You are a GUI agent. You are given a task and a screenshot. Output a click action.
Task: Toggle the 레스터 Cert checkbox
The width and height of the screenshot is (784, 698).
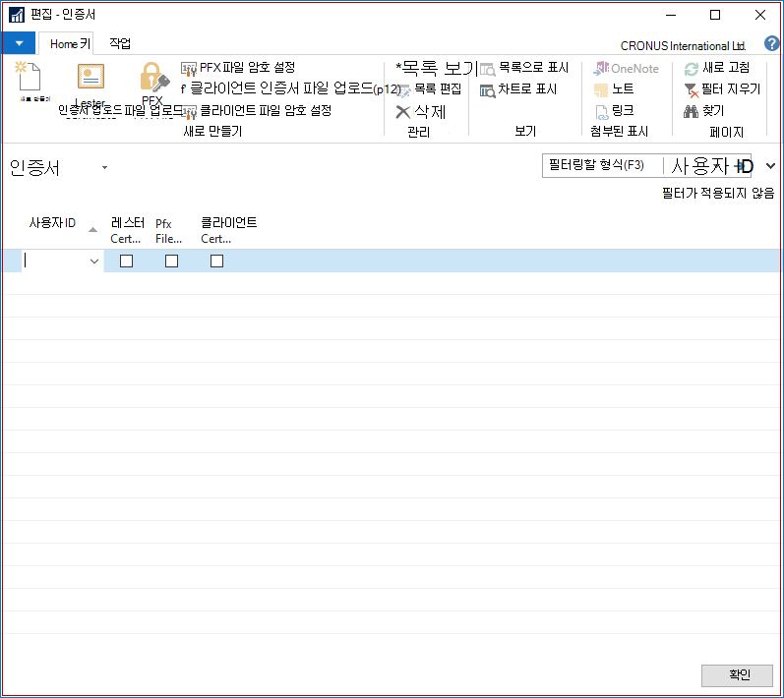click(x=127, y=261)
